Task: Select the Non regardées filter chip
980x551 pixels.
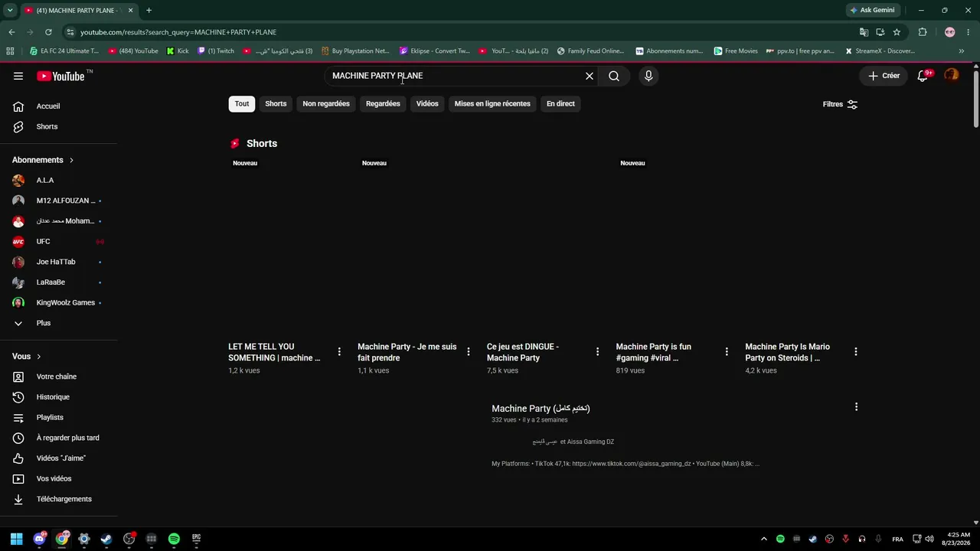Action: coord(326,104)
